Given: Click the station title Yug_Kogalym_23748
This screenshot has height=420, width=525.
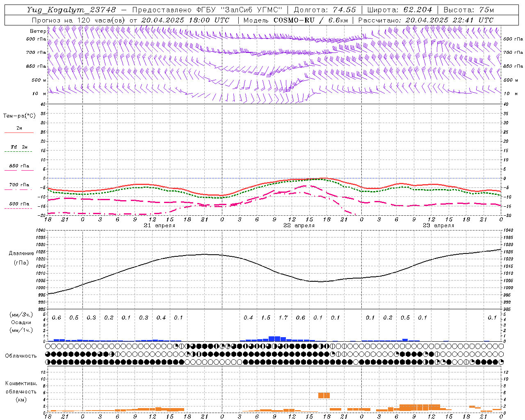Looking at the screenshot, I should 71,10.
